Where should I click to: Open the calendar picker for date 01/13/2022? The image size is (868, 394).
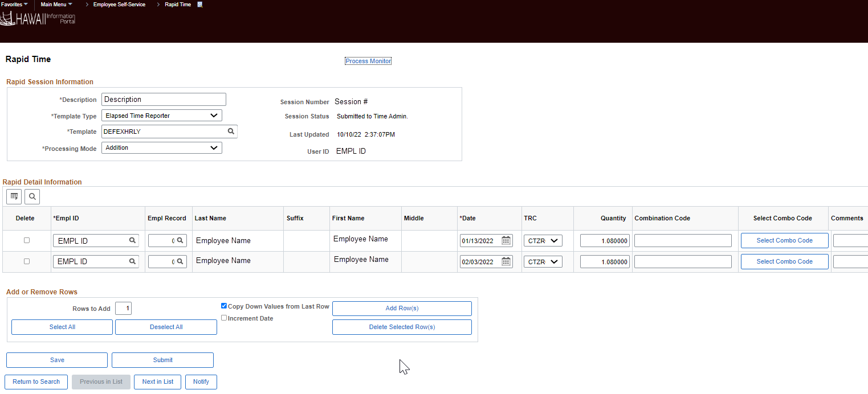coord(506,240)
